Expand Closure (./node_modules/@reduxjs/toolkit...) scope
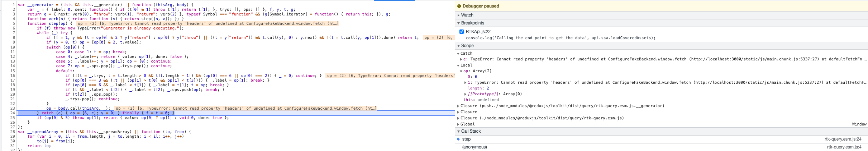868x151 pixels. (x=458, y=118)
